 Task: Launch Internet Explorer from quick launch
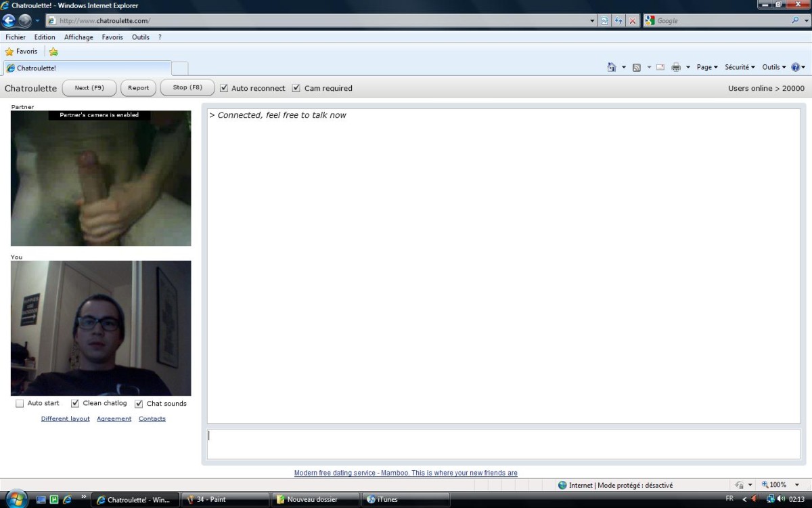pyautogui.click(x=67, y=500)
